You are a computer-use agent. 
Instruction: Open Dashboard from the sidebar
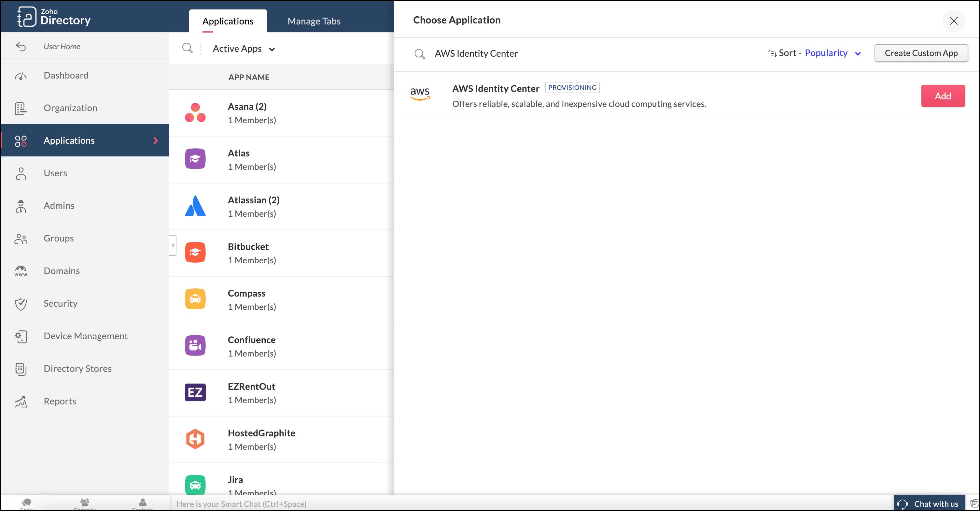(x=85, y=75)
